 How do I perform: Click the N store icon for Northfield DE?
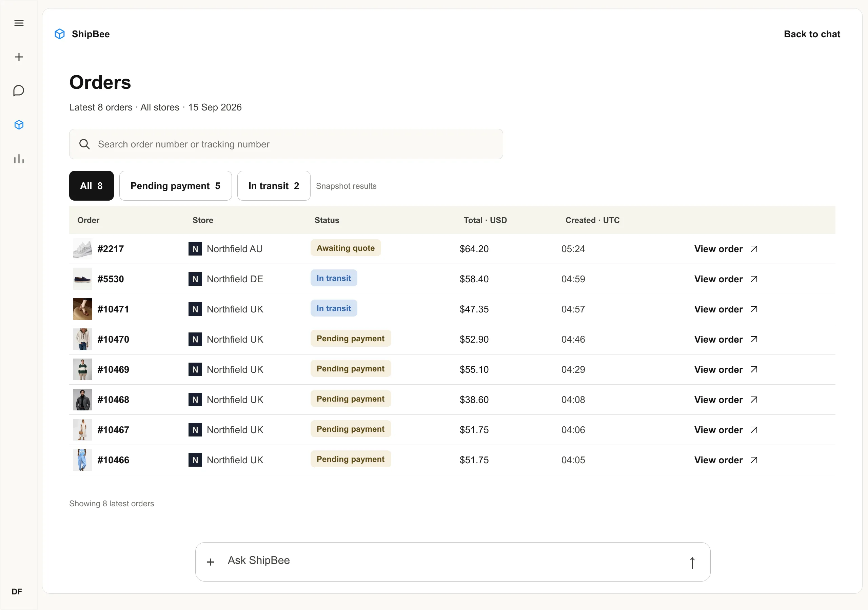195,279
